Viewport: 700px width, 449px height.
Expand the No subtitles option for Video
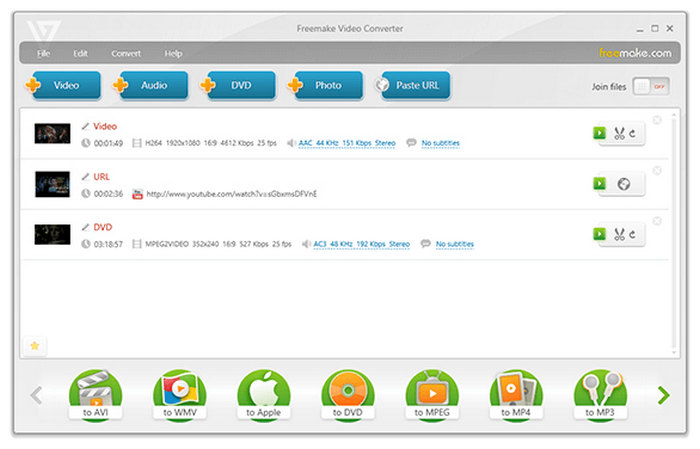pyautogui.click(x=440, y=144)
